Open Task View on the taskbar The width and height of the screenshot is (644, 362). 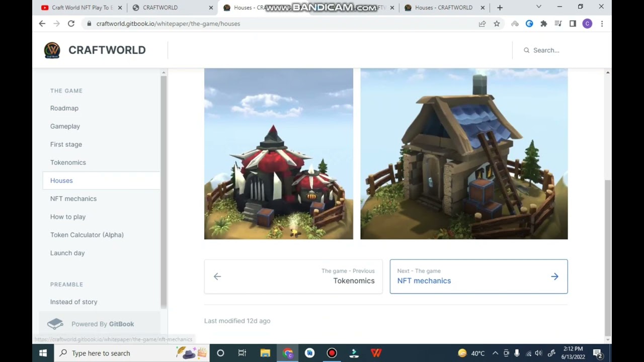point(242,353)
